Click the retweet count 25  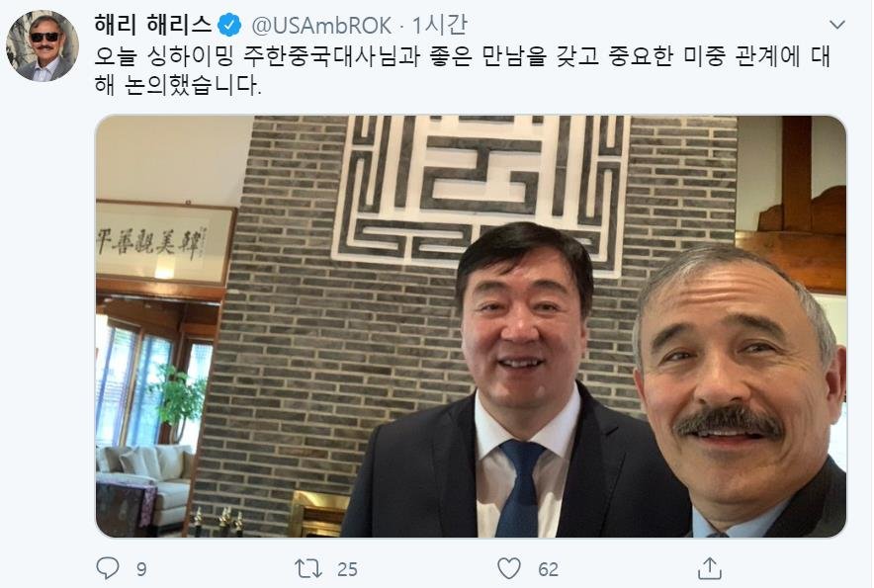pos(347,569)
